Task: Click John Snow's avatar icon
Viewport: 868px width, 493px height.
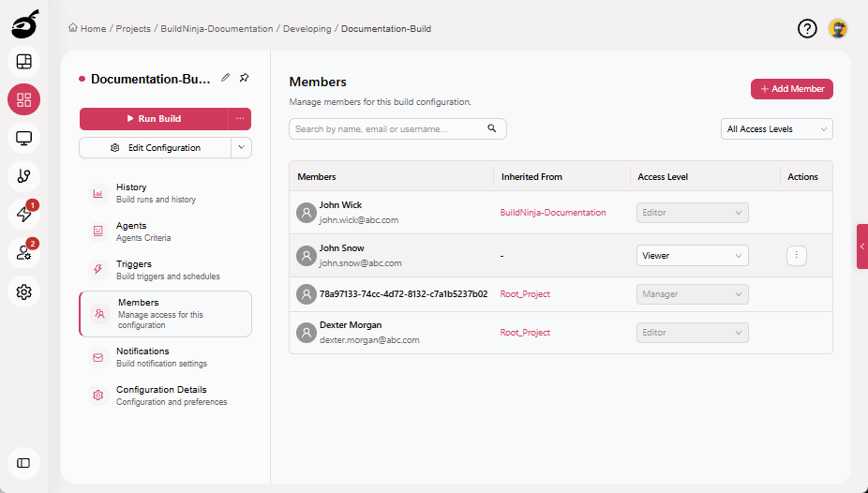Action: tap(307, 256)
